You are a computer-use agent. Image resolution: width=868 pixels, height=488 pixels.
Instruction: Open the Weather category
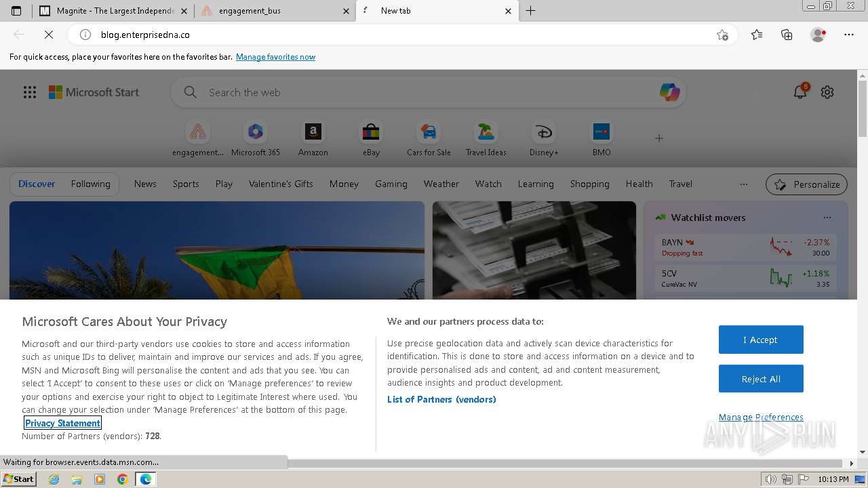click(x=441, y=184)
